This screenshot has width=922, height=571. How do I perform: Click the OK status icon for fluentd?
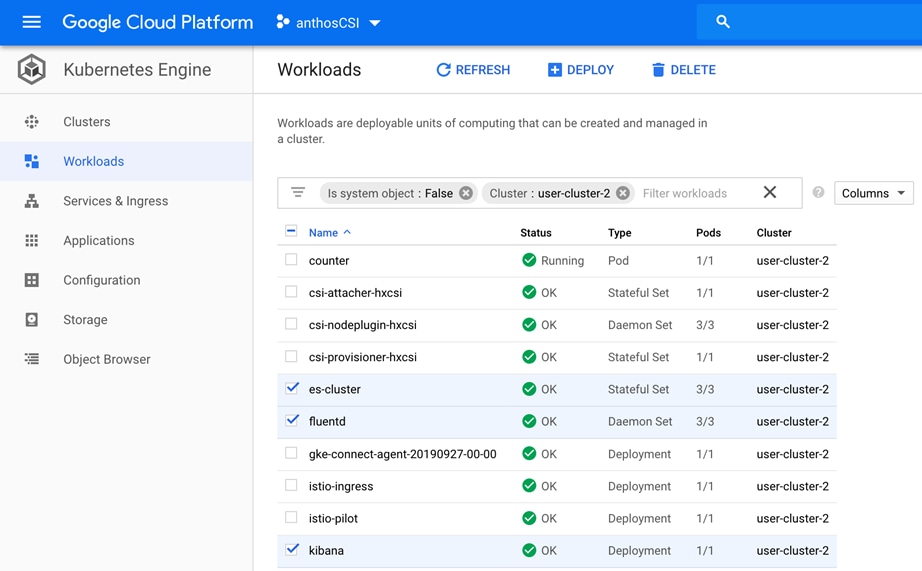pyautogui.click(x=529, y=421)
